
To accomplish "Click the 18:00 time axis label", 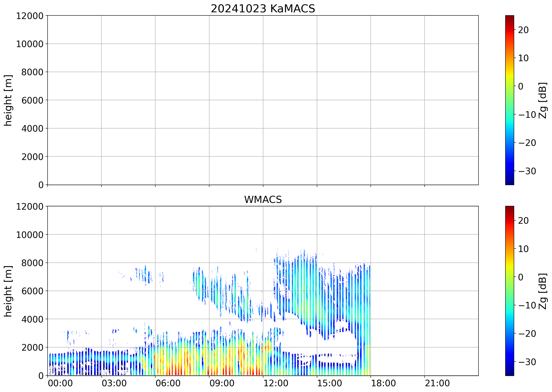I will (383, 383).
